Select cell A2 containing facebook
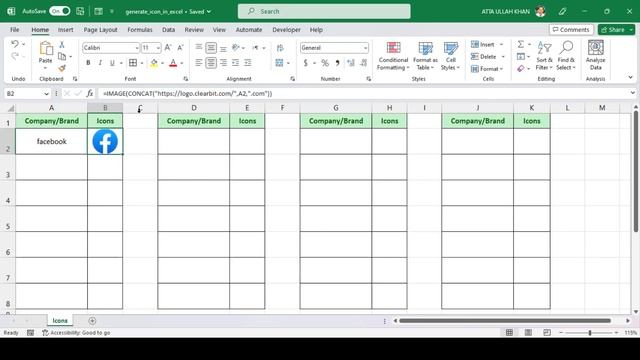This screenshot has height=360, width=640. [51, 141]
